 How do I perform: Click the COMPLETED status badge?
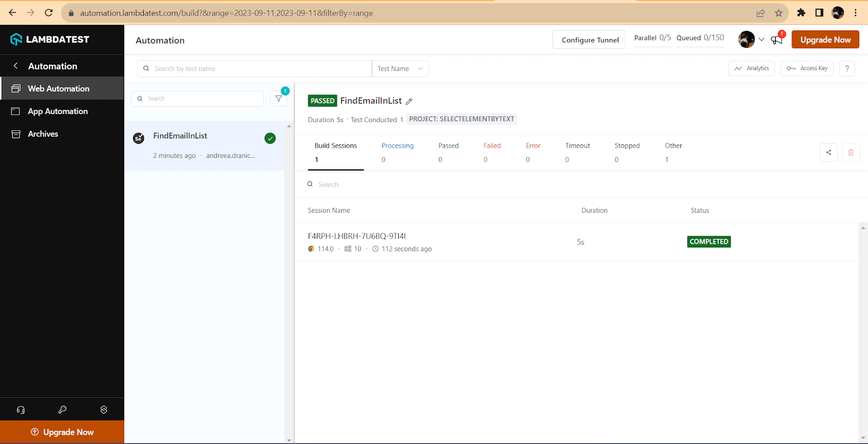[x=709, y=242]
